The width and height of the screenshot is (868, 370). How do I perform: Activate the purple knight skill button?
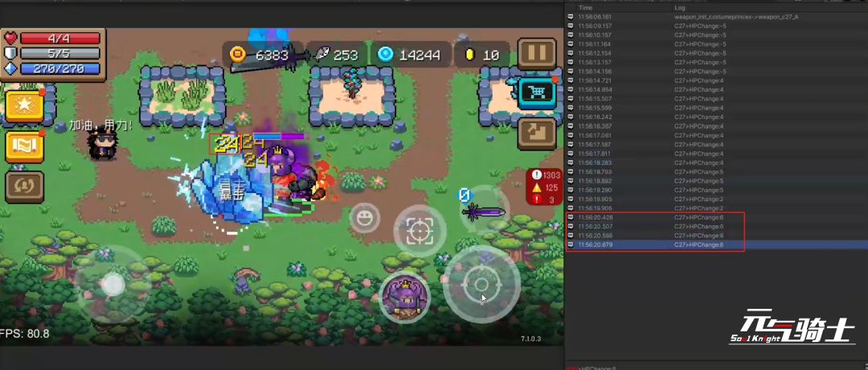[404, 297]
